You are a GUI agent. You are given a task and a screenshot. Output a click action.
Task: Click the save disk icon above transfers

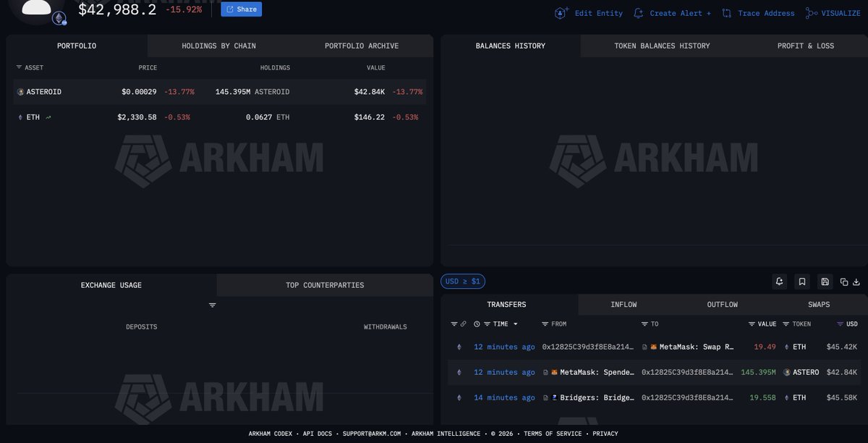pyautogui.click(x=825, y=282)
